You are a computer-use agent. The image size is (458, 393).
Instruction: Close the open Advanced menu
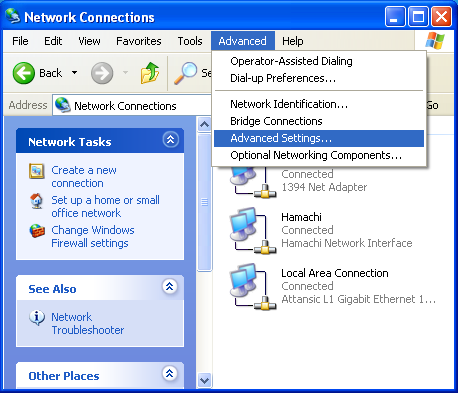point(243,41)
